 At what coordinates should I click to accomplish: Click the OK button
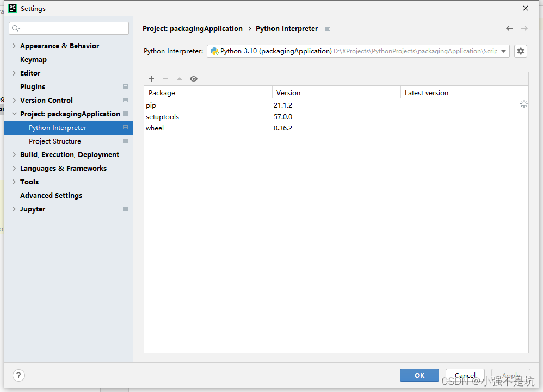coord(419,375)
